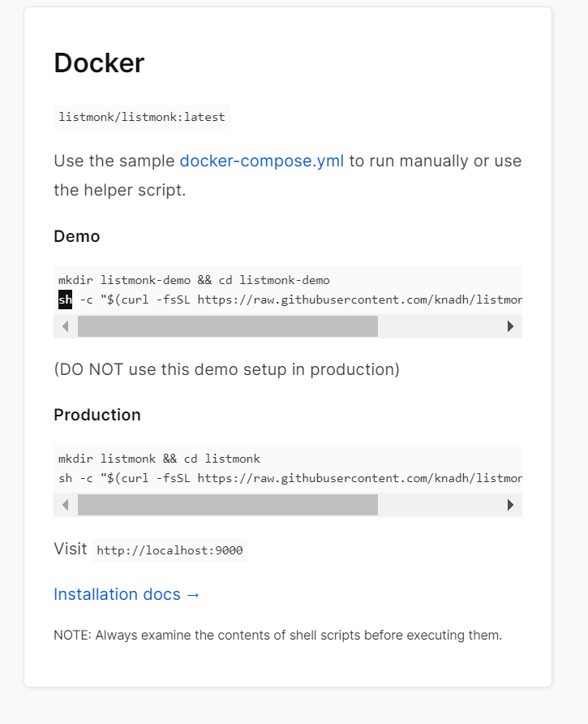Click the Demo section heading
The width and height of the screenshot is (588, 724).
pyautogui.click(x=76, y=236)
